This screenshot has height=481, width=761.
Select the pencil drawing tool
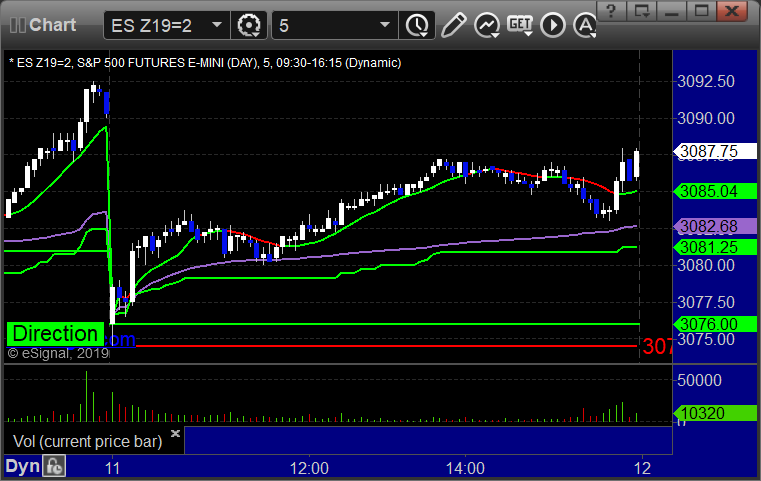pyautogui.click(x=453, y=25)
